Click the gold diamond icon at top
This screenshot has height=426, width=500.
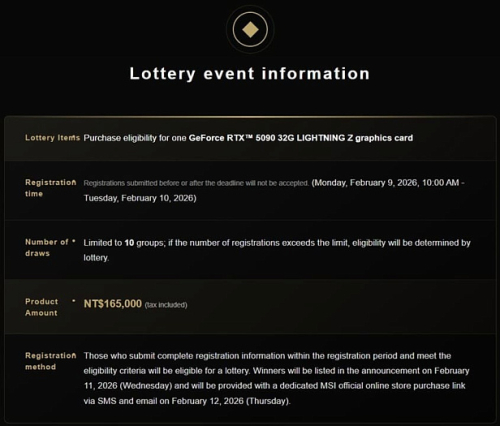click(250, 29)
